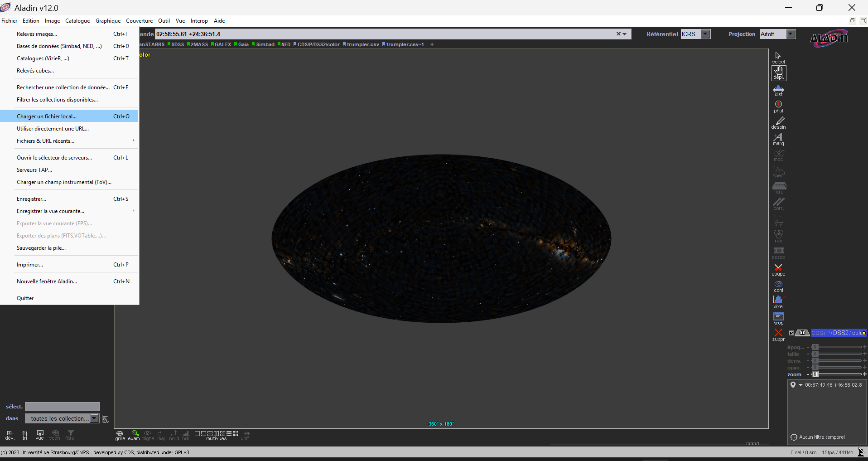
Task: Click the SDSS bookmark
Action: click(x=176, y=44)
